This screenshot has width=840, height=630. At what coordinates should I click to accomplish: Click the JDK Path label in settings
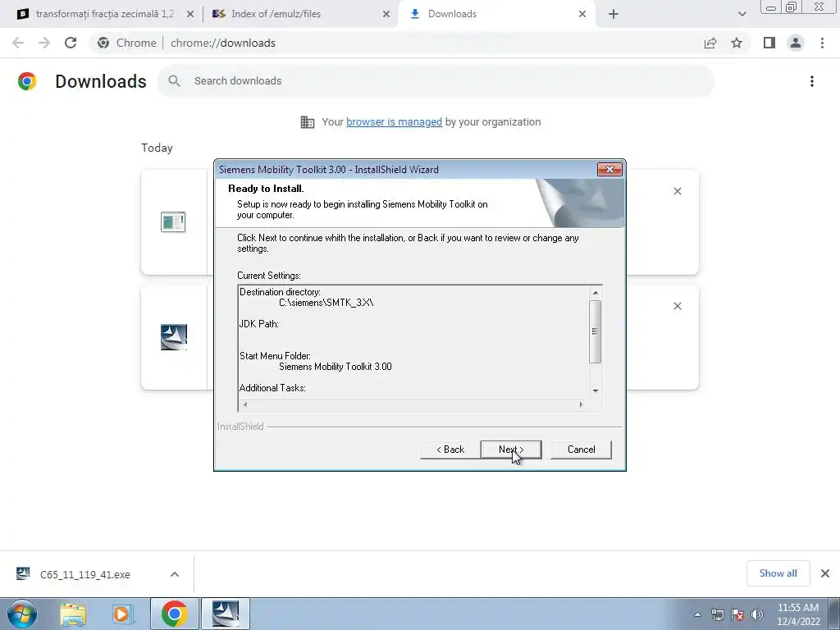click(x=258, y=324)
